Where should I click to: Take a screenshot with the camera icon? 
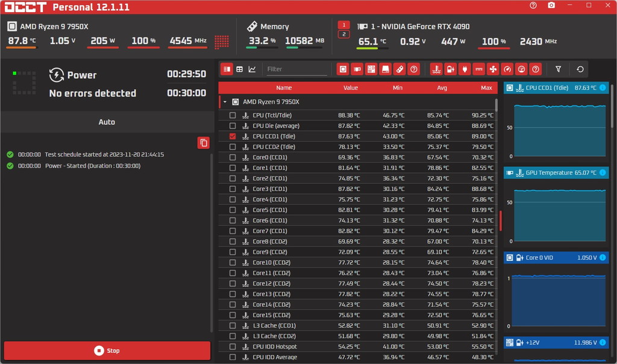551,5
